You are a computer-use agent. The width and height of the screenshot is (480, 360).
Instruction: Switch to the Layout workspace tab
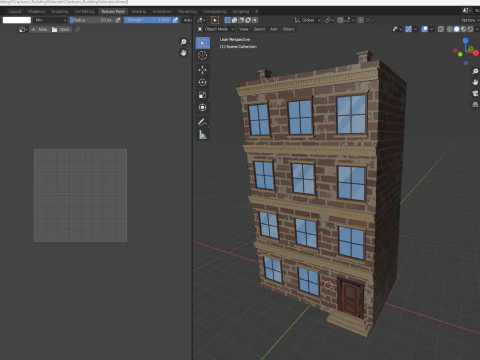click(x=15, y=11)
